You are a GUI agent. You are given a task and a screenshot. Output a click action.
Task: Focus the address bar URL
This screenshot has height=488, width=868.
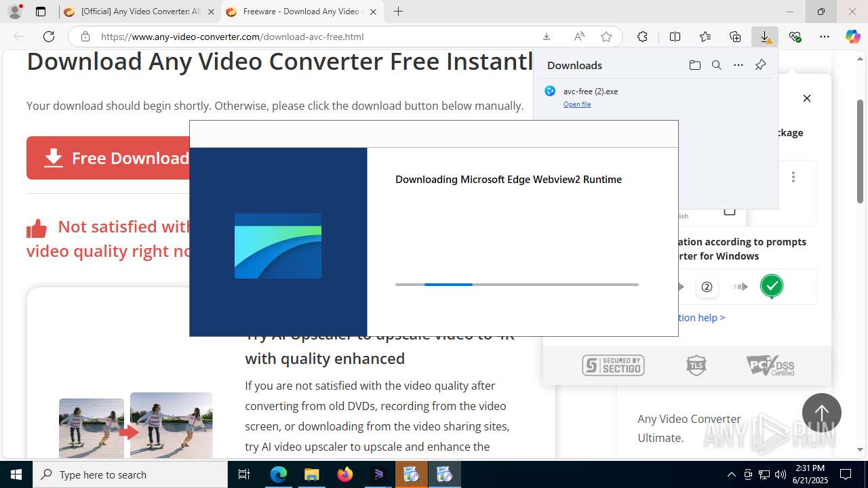233,37
